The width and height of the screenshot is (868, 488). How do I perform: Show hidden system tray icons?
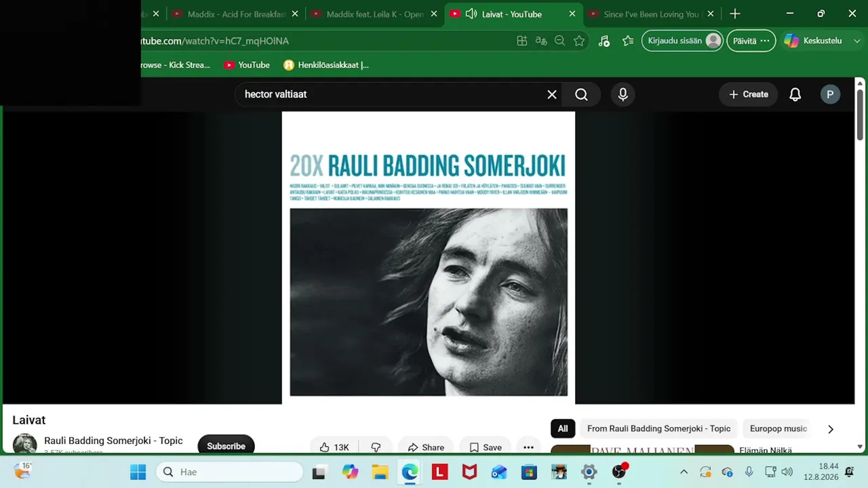pos(684,472)
